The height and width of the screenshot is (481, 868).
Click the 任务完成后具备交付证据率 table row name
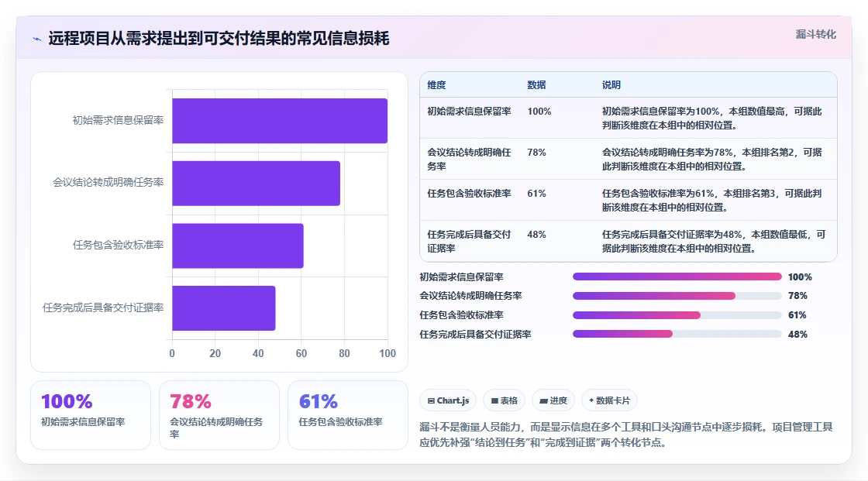[469, 242]
